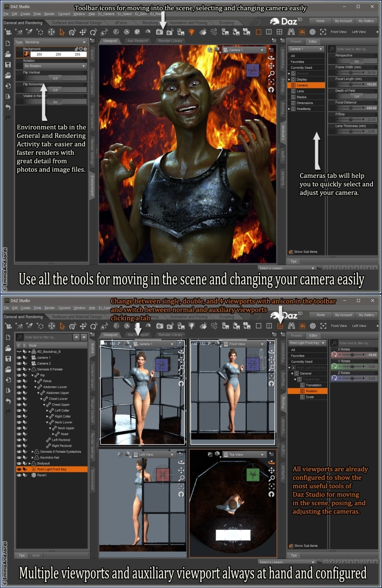Choose four viewports layout icon in lower toolbar

click(x=280, y=326)
